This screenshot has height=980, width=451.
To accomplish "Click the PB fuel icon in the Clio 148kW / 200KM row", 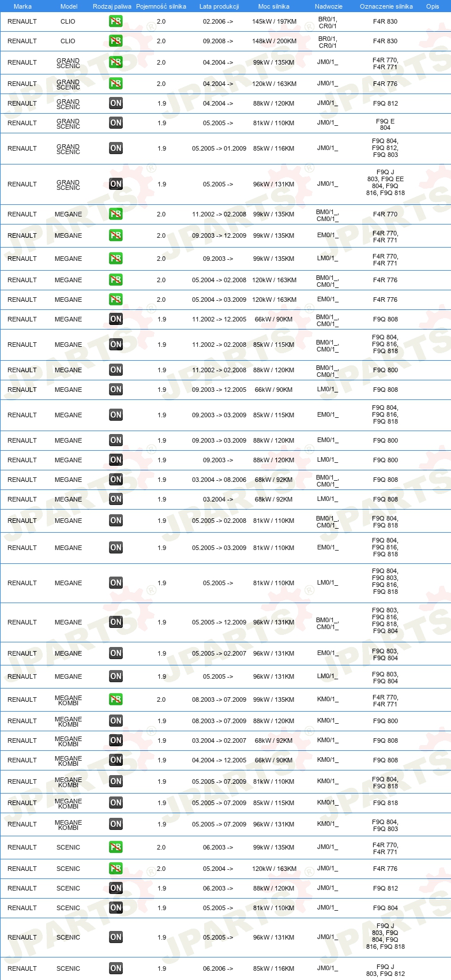I will click(x=116, y=41).
